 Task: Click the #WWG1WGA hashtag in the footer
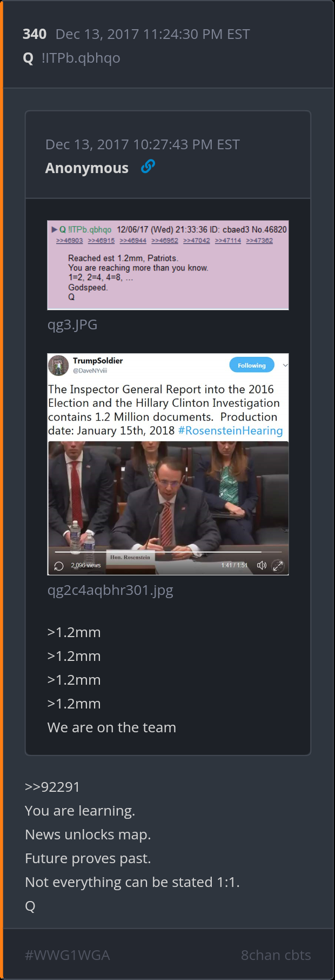68,955
